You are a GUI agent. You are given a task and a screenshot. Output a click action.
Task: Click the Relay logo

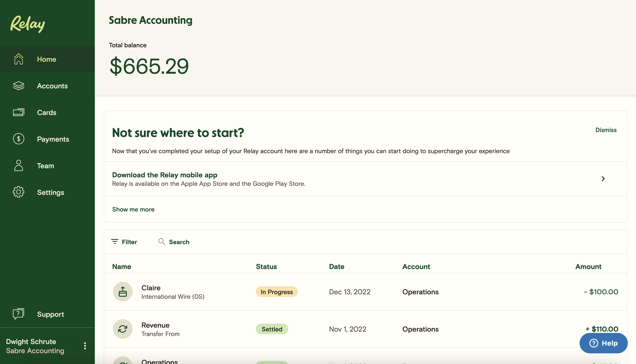click(x=28, y=24)
